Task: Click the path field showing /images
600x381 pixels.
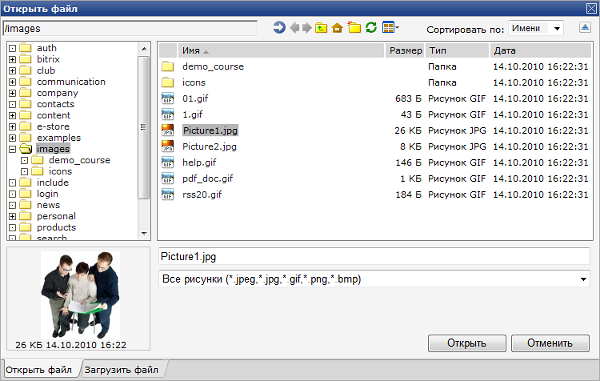Action: [x=130, y=28]
